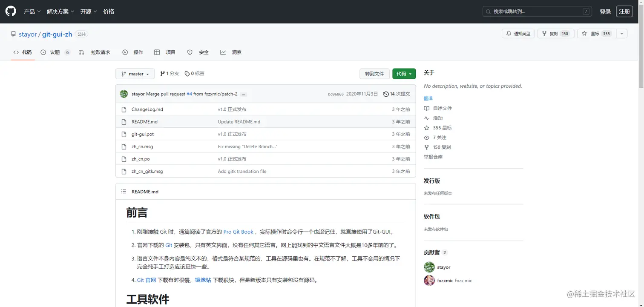Click the file icon for git-gui.pot

[x=124, y=134]
